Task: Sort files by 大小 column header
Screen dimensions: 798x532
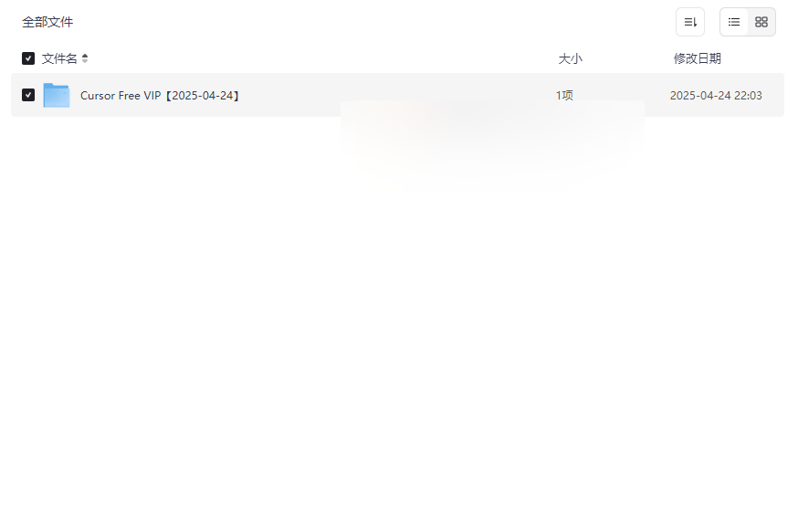Action: tap(570, 58)
